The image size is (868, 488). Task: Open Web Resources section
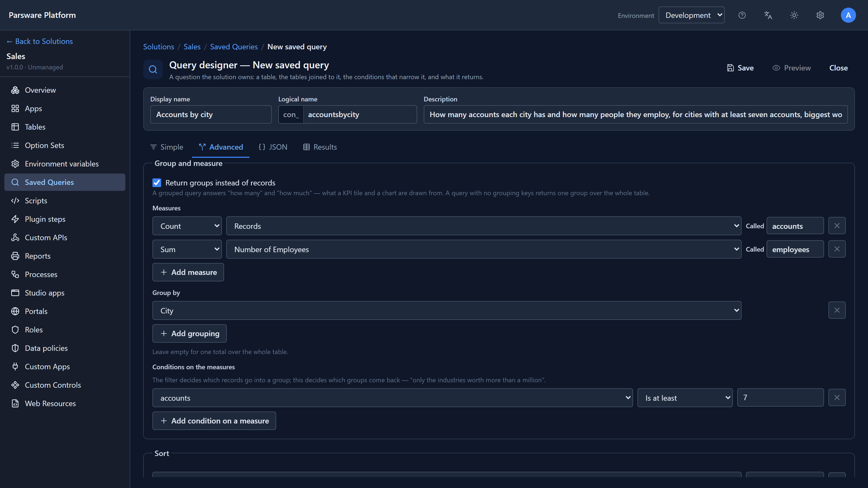pos(65,403)
